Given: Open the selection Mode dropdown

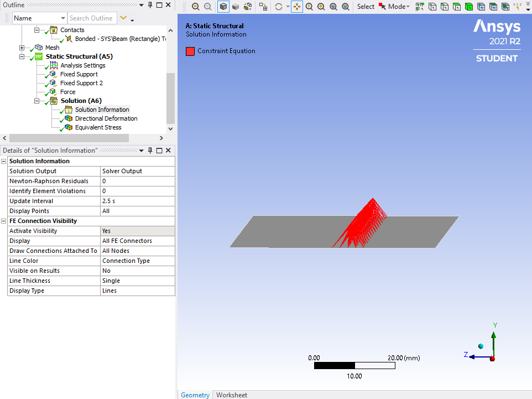Looking at the screenshot, I should click(x=399, y=7).
